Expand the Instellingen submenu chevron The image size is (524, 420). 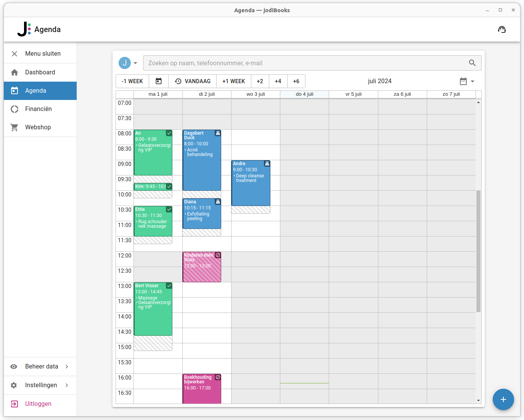(67, 385)
